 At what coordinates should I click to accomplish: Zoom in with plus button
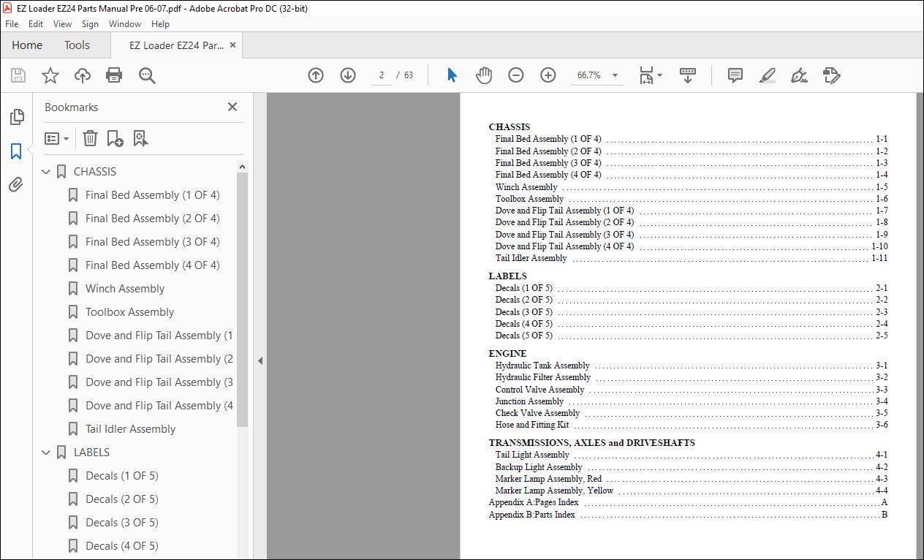point(548,75)
